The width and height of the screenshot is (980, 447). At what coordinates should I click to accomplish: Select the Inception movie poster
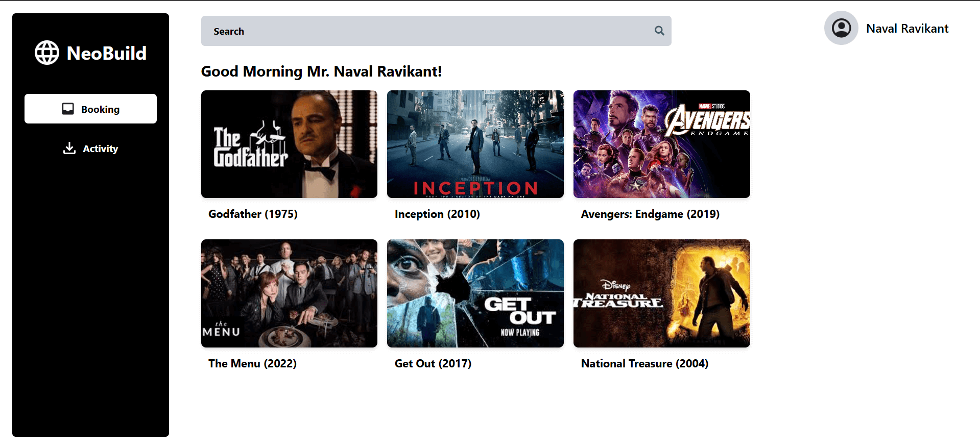click(475, 144)
